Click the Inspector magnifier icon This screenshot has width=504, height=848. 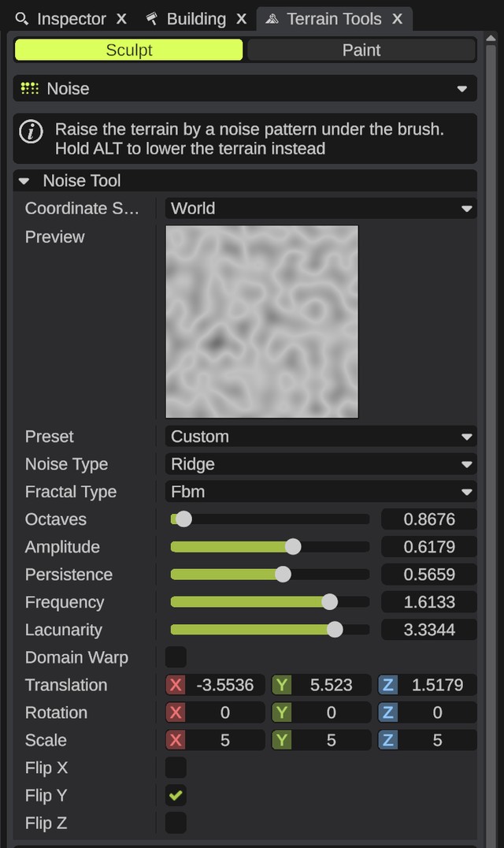(21, 19)
